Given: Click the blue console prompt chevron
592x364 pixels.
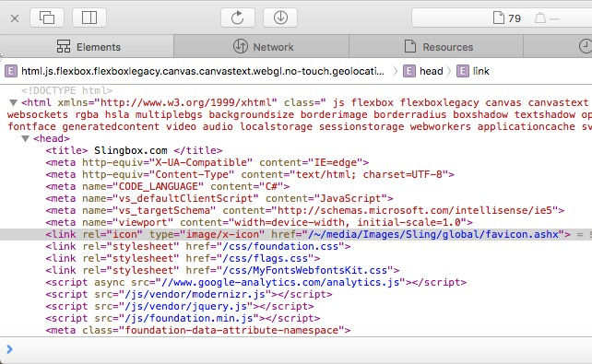Looking at the screenshot, I should click(9, 349).
